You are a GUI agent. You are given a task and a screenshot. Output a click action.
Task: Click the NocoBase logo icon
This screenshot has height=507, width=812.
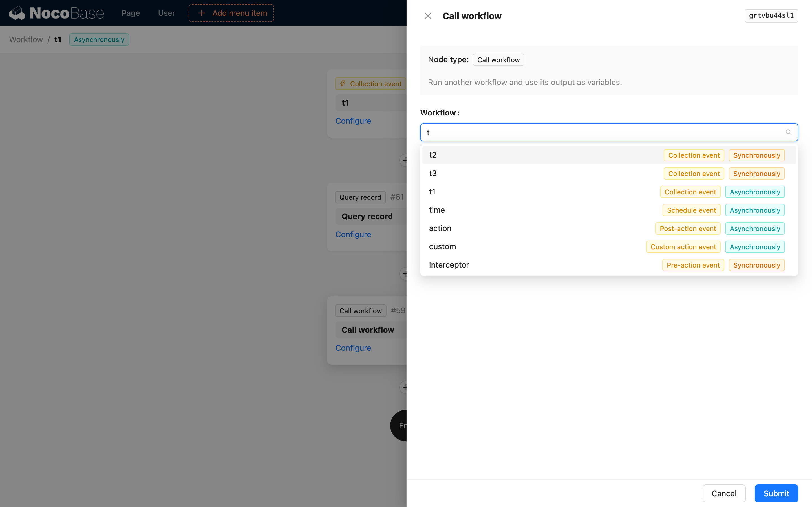pyautogui.click(x=17, y=13)
